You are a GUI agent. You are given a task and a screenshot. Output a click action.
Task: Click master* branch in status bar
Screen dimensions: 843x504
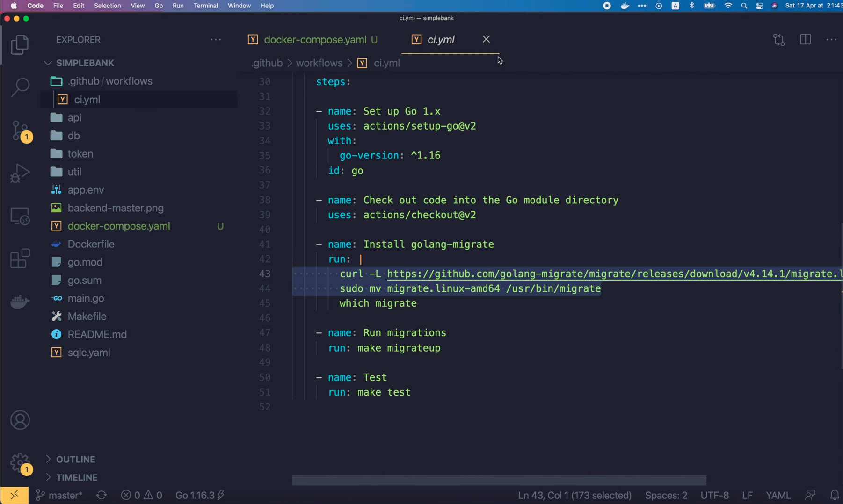(x=59, y=495)
